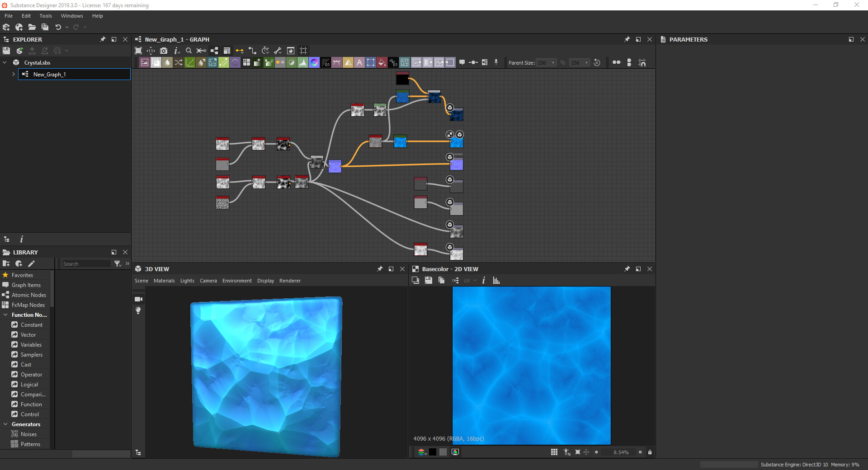Toggle the 2D view zoom lock icon

tap(650, 452)
